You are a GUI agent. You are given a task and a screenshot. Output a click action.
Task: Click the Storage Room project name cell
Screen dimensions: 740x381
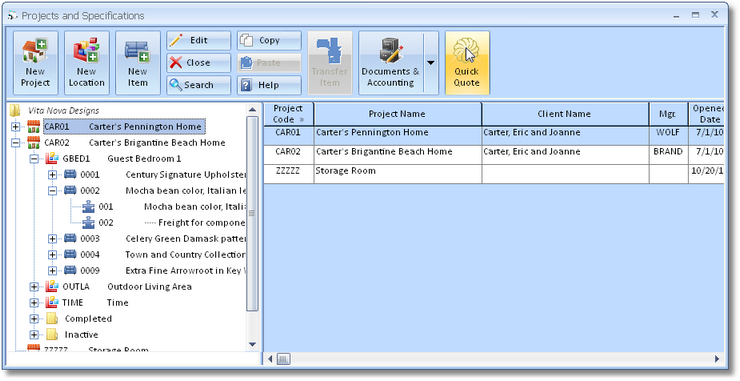tap(397, 174)
